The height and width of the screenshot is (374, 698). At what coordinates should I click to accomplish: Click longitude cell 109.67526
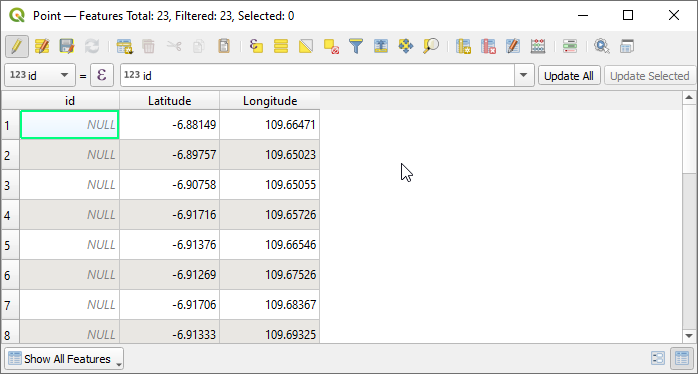coord(269,275)
